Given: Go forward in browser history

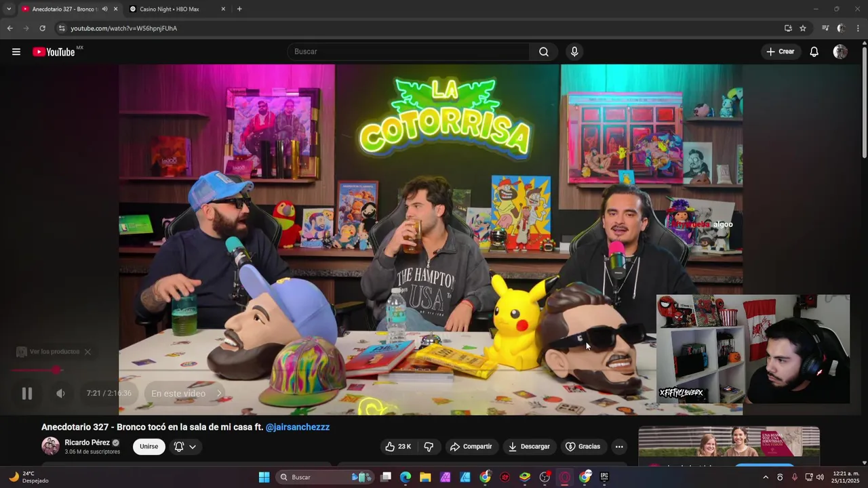Looking at the screenshot, I should (26, 28).
